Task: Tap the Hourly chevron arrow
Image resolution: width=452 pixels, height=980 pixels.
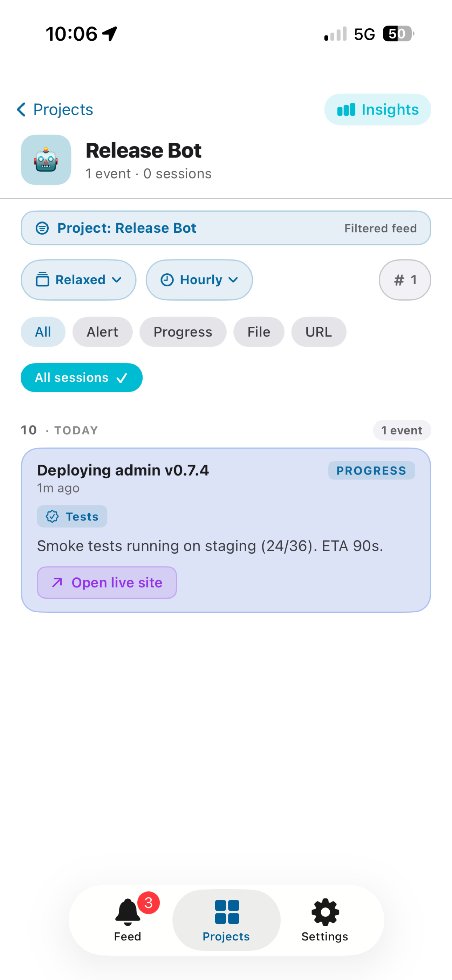Action: tap(233, 280)
